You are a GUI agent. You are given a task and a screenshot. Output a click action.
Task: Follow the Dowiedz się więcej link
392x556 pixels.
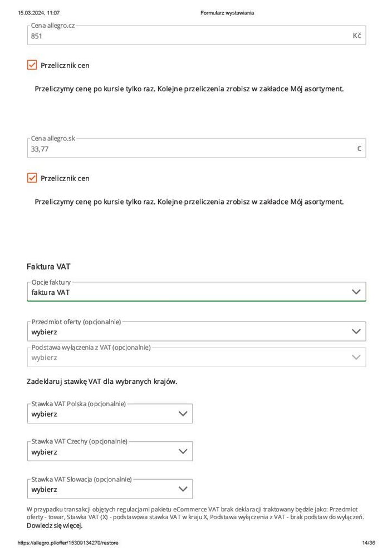point(54,525)
